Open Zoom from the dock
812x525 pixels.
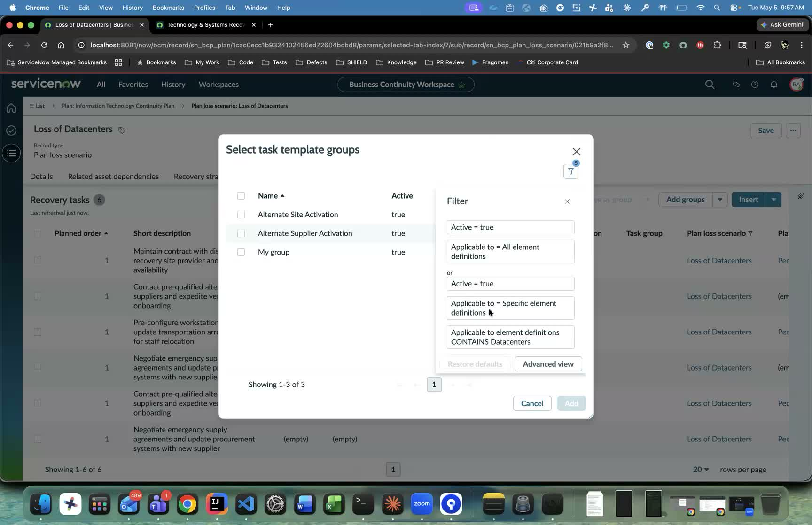tap(422, 504)
